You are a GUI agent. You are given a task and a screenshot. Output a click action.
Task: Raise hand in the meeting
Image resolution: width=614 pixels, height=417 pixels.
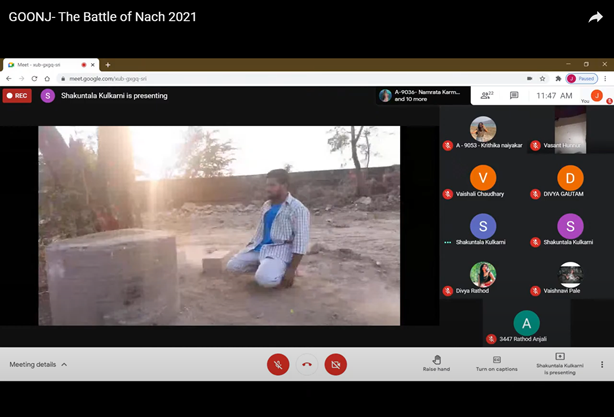(436, 363)
